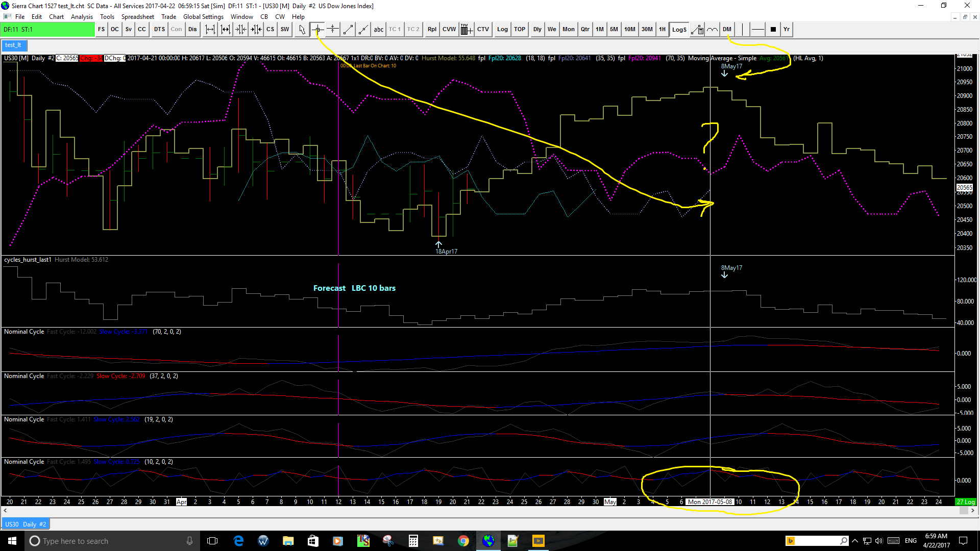
Task: Open the Analysis menu
Action: [x=82, y=17]
